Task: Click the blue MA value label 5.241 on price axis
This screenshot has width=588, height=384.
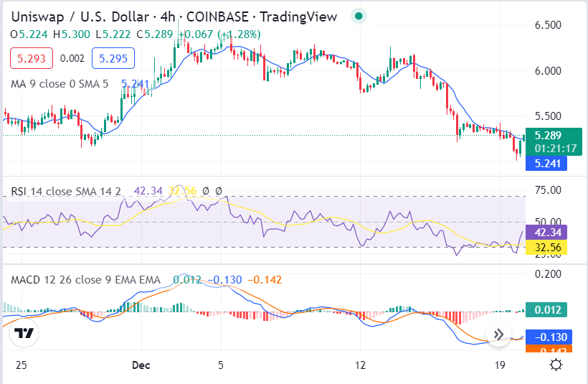Action: tap(546, 163)
